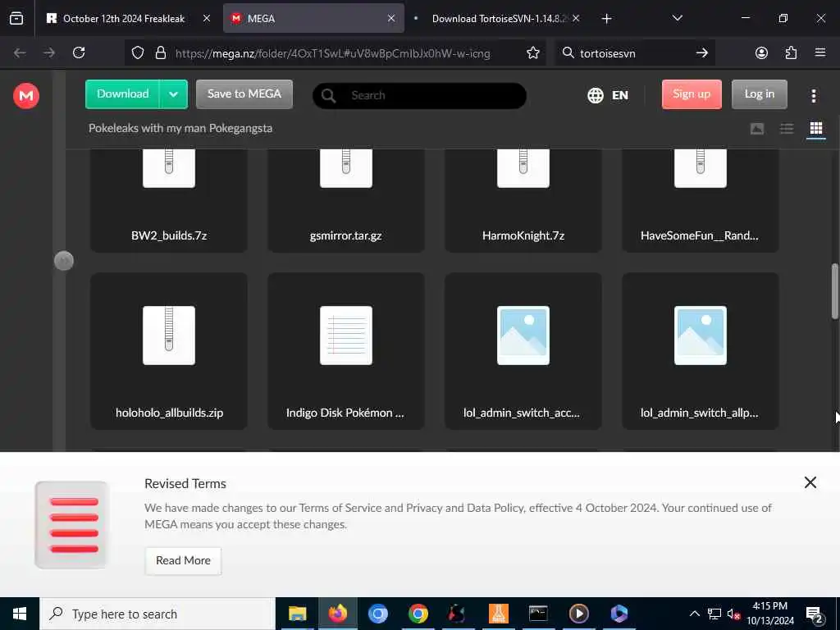The image size is (840, 630).
Task: Open Firefox View recent browsing icon
Action: (16, 18)
